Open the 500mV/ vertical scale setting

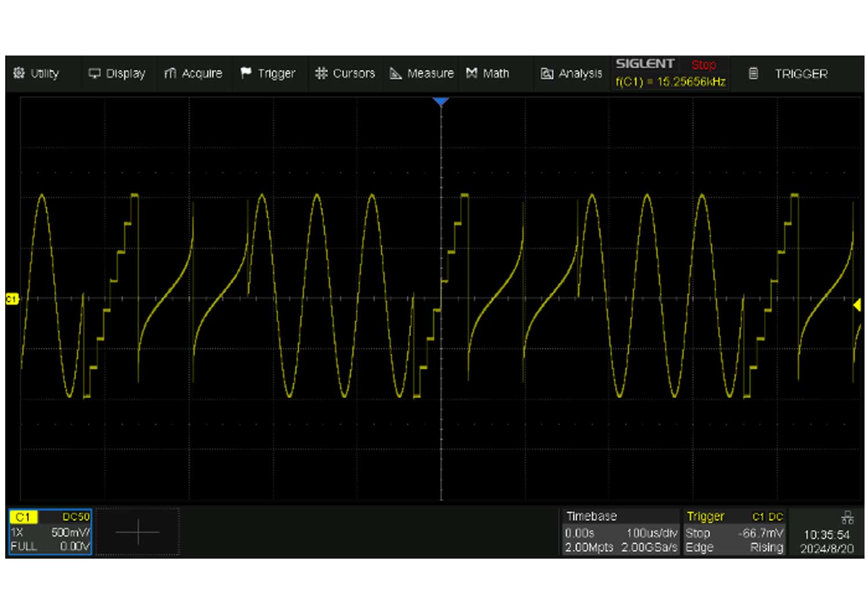point(70,532)
